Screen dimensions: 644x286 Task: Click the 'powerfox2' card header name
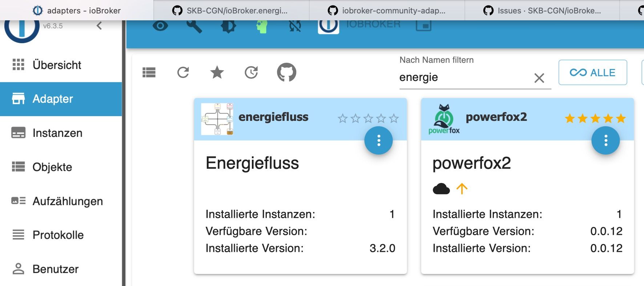[x=496, y=117]
